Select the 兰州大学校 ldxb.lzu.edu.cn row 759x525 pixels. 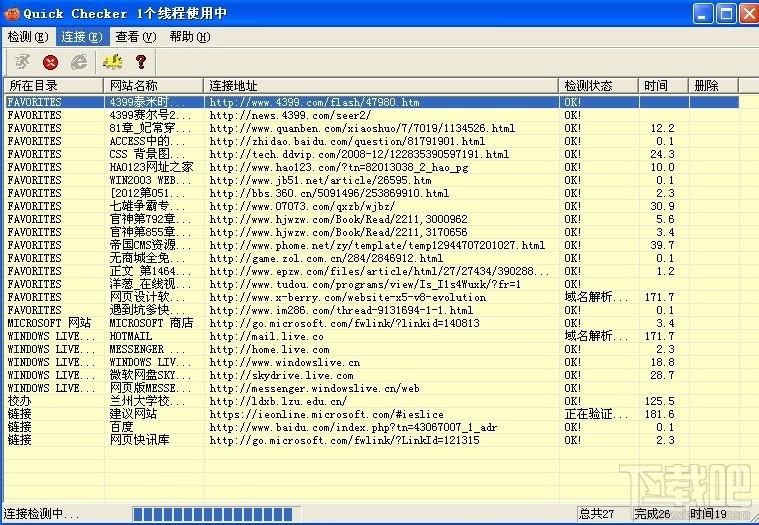372,401
